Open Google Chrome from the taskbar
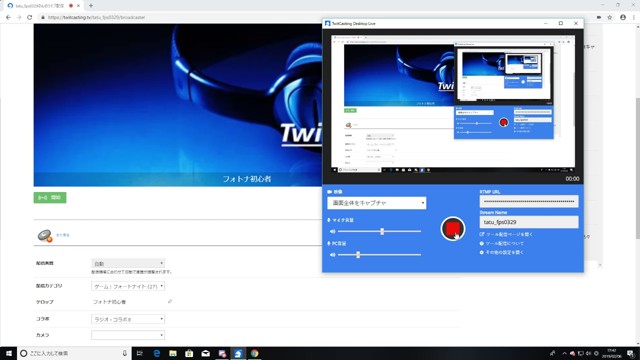The height and width of the screenshot is (360, 640). tap(255, 353)
